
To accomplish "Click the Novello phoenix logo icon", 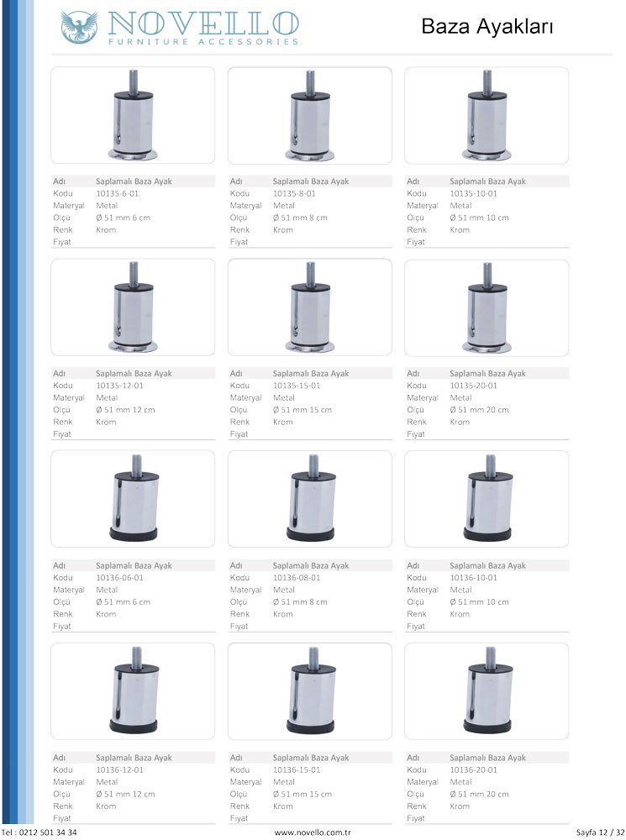I will (79, 27).
